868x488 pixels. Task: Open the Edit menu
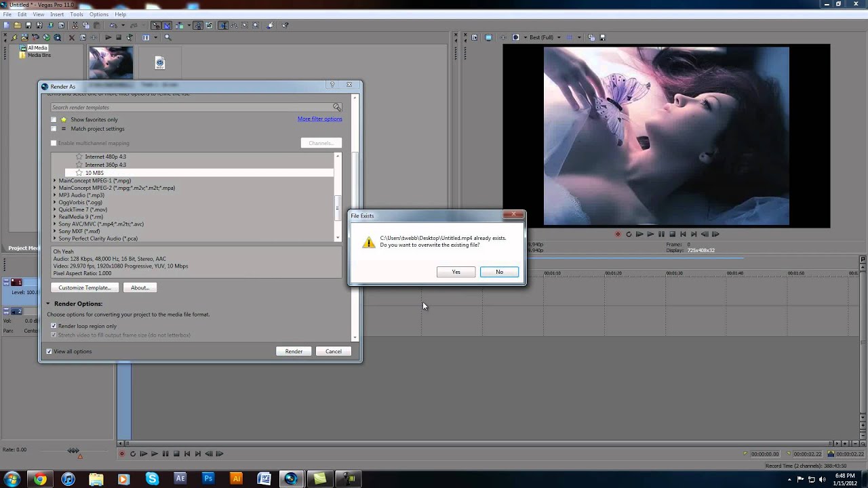22,14
